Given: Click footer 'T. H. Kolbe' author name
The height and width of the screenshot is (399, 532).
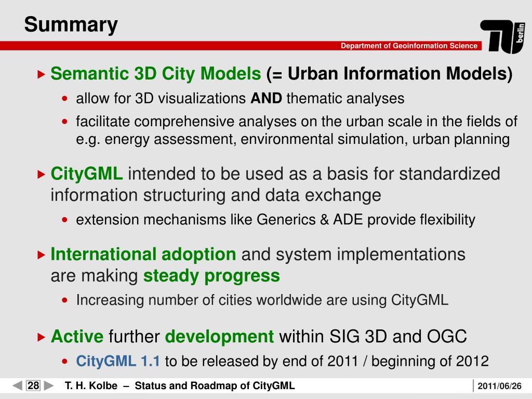Looking at the screenshot, I should point(91,386).
